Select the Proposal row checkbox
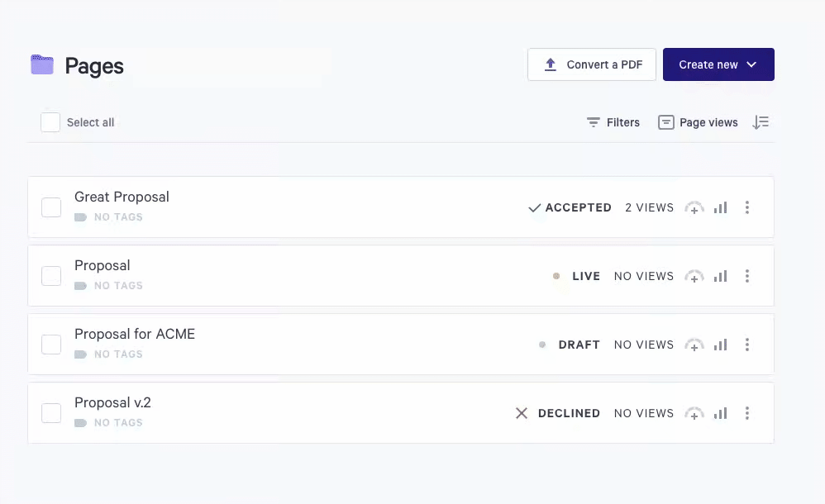Image resolution: width=825 pixels, height=504 pixels. pyautogui.click(x=51, y=276)
